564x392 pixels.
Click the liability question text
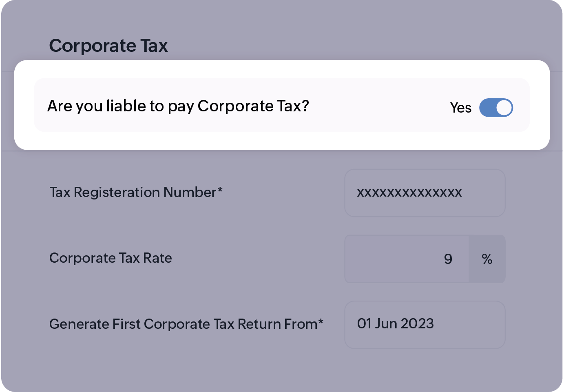coord(179,106)
